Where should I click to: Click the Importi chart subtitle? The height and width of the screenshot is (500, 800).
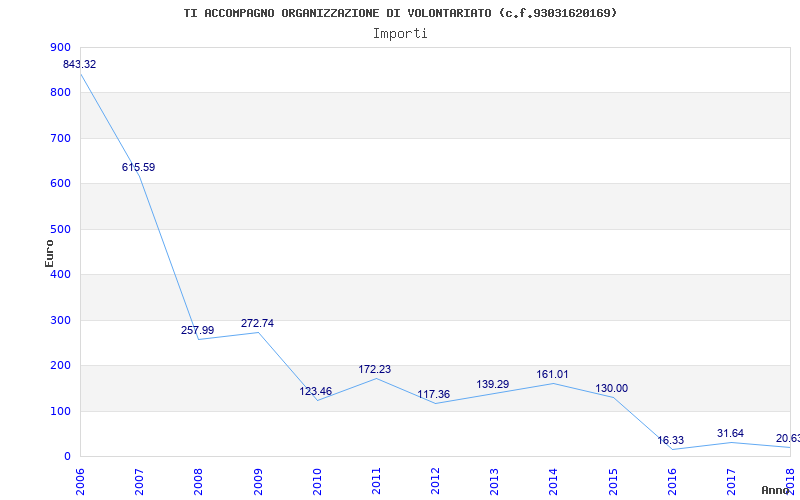tap(400, 34)
